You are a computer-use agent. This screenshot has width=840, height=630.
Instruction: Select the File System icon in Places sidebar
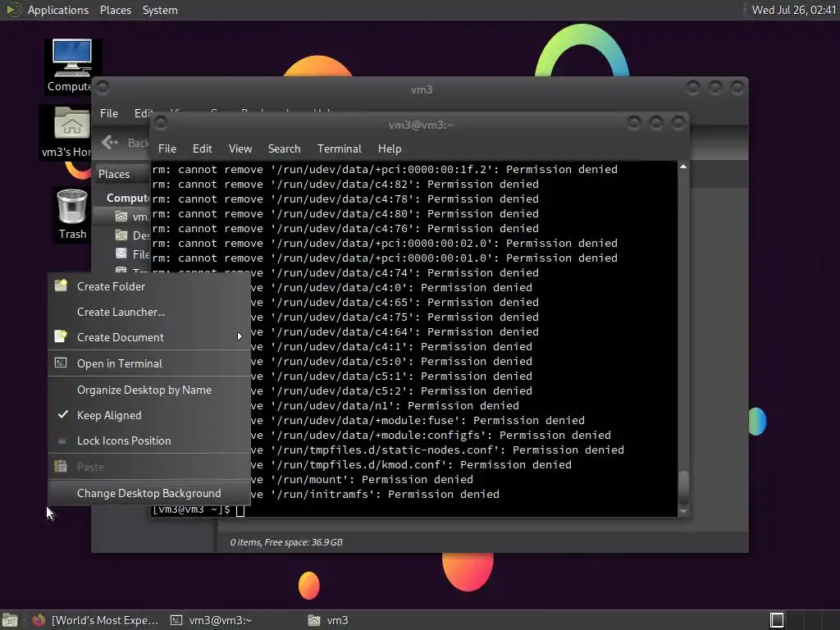pos(121,253)
